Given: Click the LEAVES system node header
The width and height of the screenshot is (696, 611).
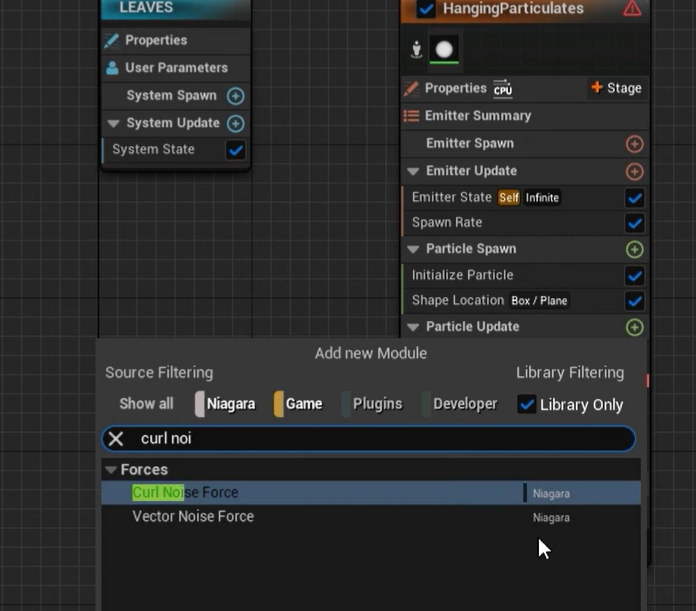Looking at the screenshot, I should pos(176,9).
